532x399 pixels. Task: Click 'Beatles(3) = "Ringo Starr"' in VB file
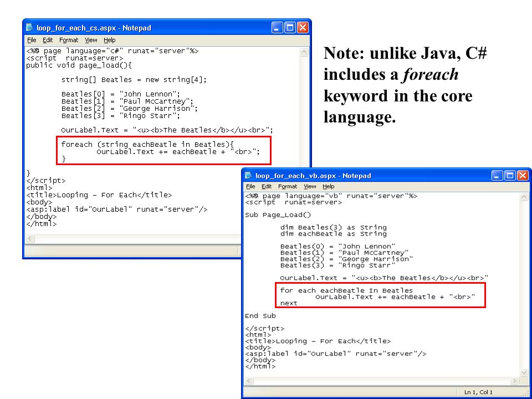[337, 265]
